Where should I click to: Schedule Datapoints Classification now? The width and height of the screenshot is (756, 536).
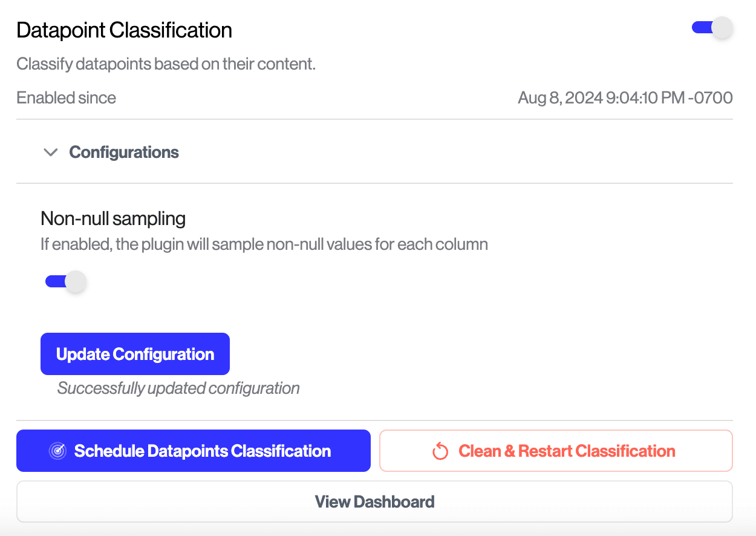(x=193, y=451)
